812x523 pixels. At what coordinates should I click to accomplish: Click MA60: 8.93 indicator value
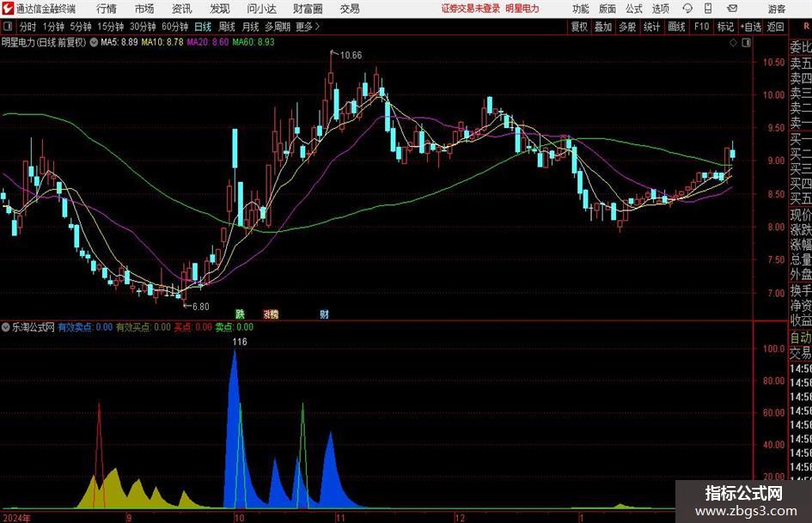(x=253, y=42)
